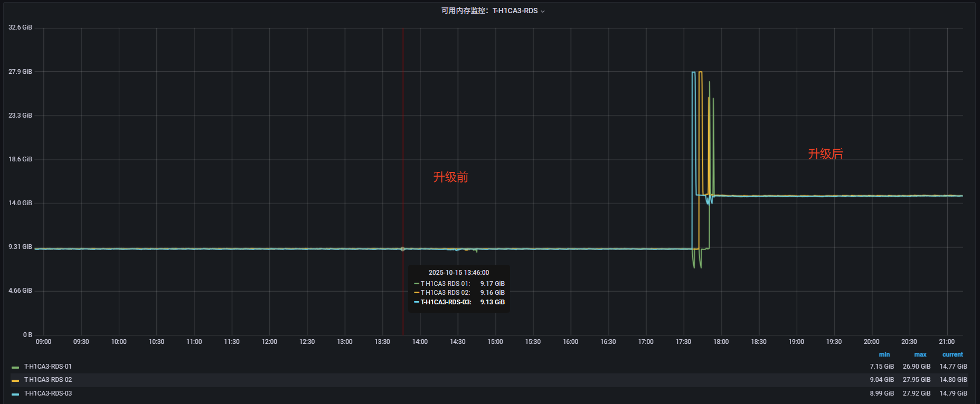
Task: Open the panel title dropdown chevron
Action: point(543,11)
